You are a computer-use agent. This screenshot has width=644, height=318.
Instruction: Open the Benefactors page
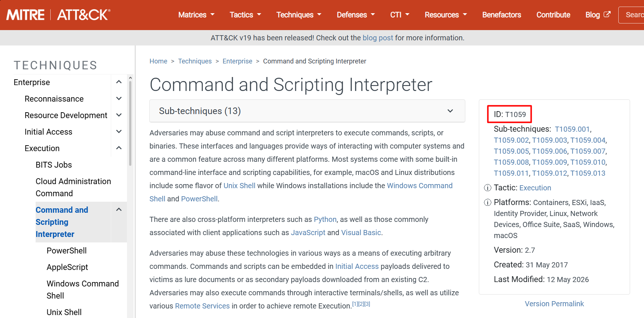(502, 15)
